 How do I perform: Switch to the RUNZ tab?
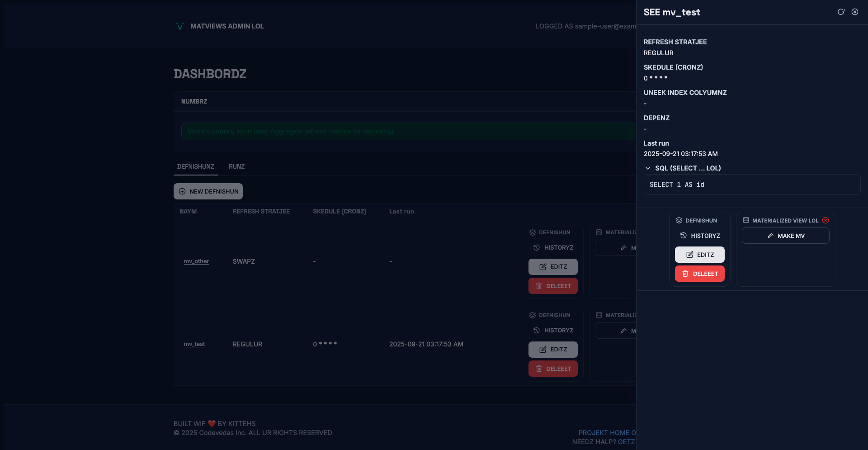(x=236, y=166)
